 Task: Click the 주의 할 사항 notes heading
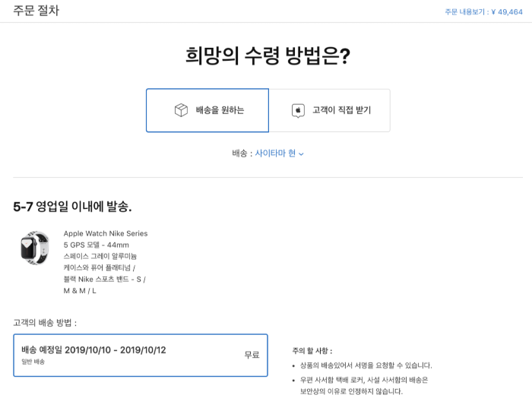coord(312,351)
